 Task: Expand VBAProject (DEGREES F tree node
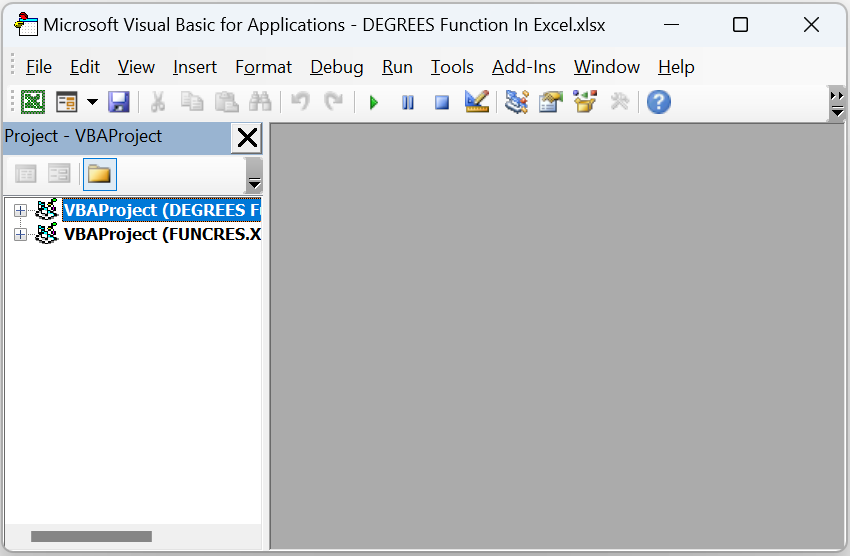20,210
